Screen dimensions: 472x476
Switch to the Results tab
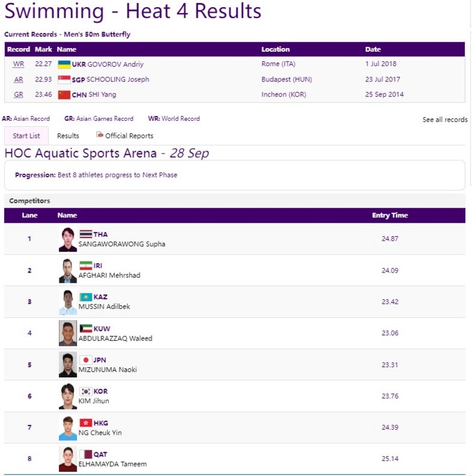tap(68, 136)
